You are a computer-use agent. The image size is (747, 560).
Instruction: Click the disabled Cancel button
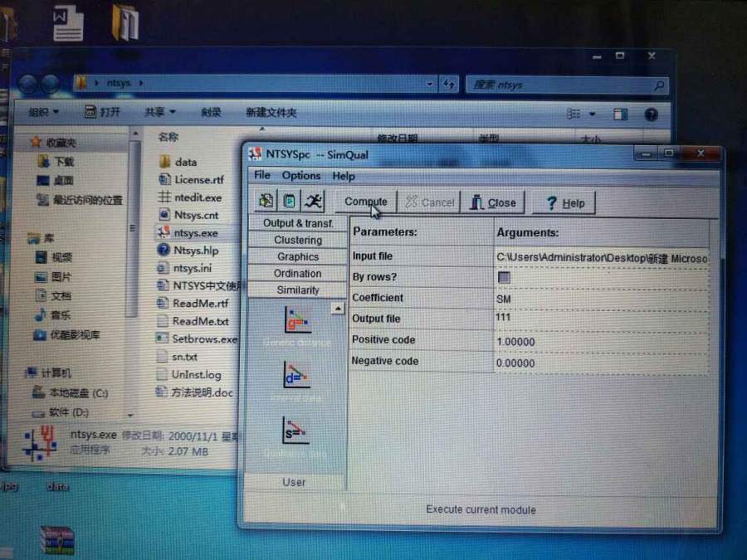click(x=430, y=202)
